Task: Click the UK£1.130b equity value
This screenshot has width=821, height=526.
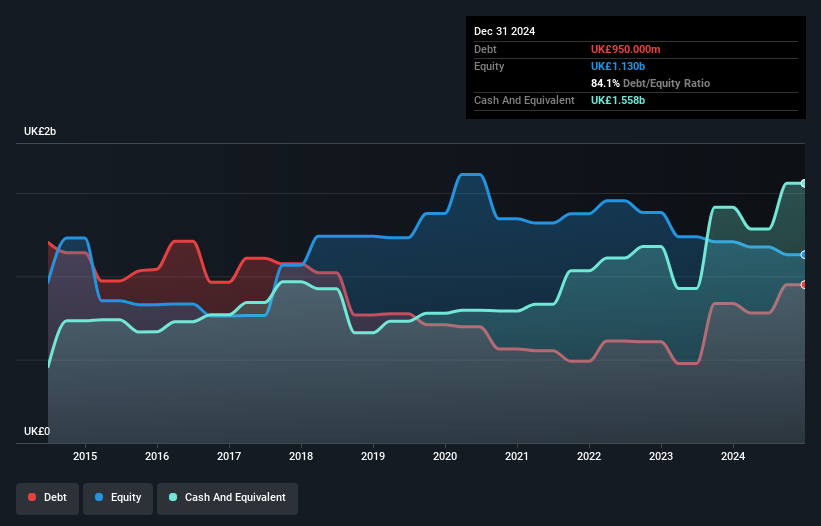Action: pyautogui.click(x=618, y=66)
